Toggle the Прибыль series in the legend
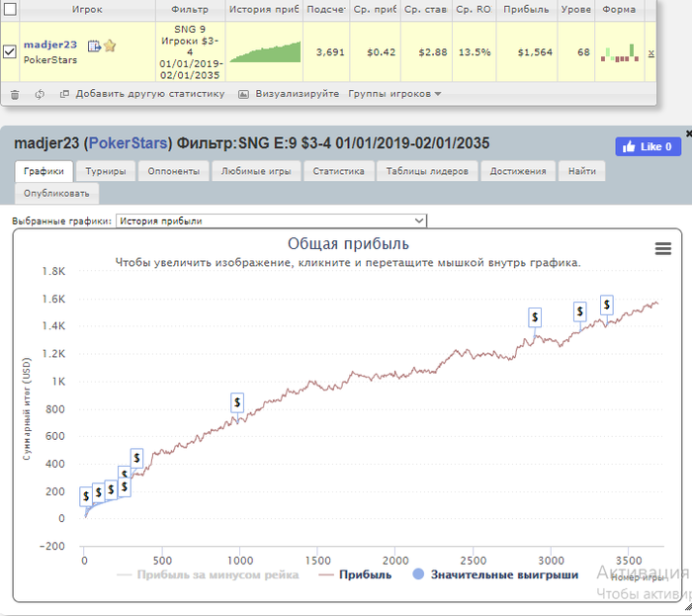 pos(355,574)
